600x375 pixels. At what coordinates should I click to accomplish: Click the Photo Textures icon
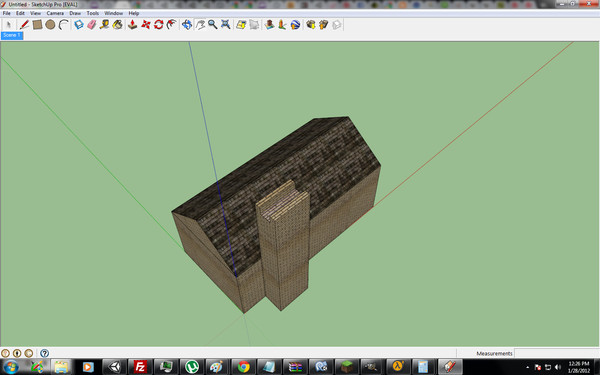click(282, 25)
